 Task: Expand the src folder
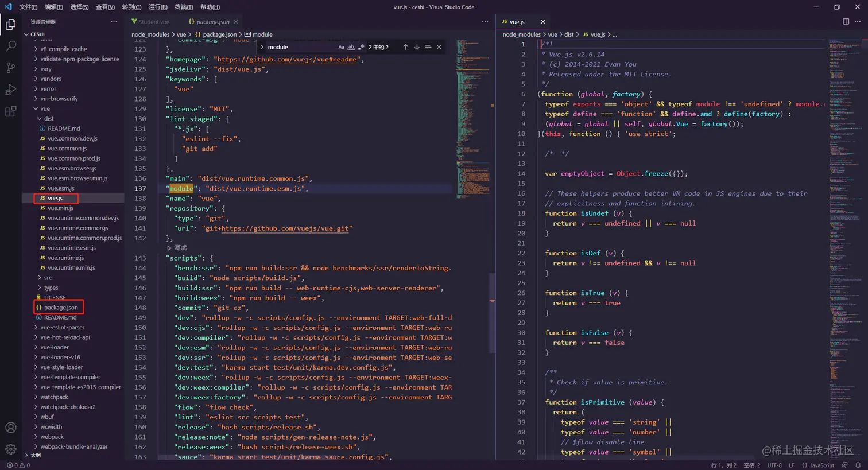[48, 278]
